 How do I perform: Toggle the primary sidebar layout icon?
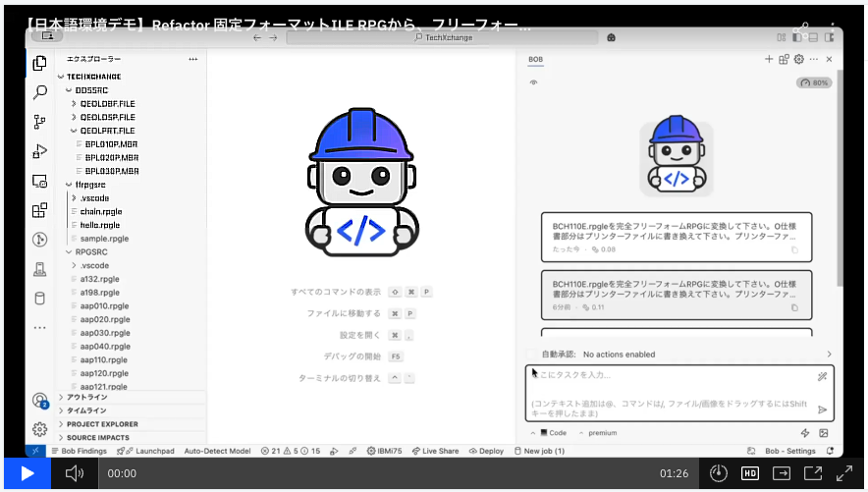point(797,37)
